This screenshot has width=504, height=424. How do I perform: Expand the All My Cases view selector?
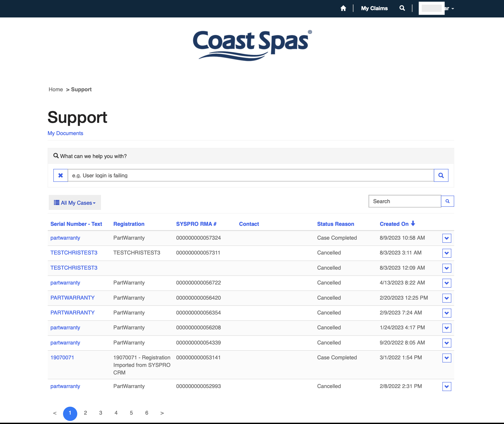tap(75, 203)
